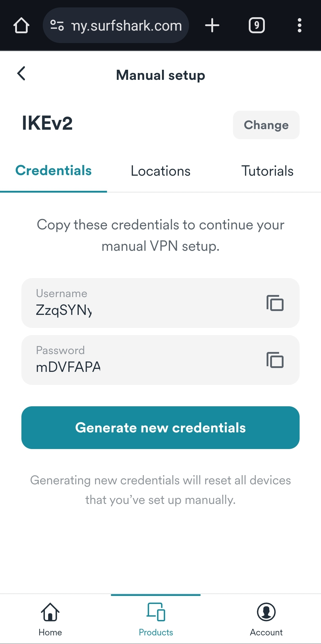Open the tab switcher showing 9 tabs
Screen dimensions: 321x644
(257, 25)
